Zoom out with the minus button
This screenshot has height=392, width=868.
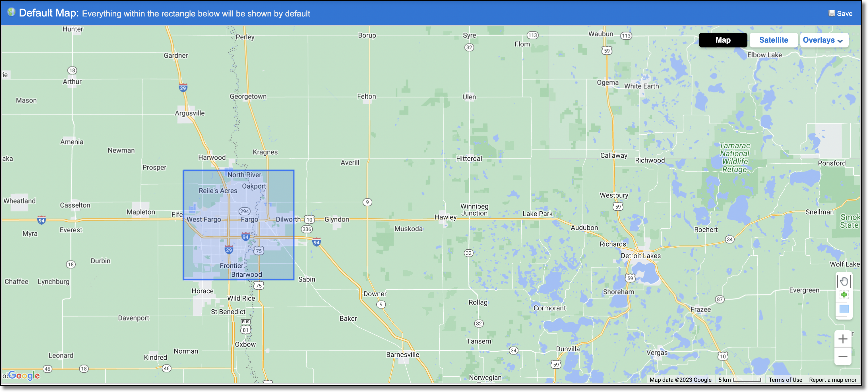[843, 356]
